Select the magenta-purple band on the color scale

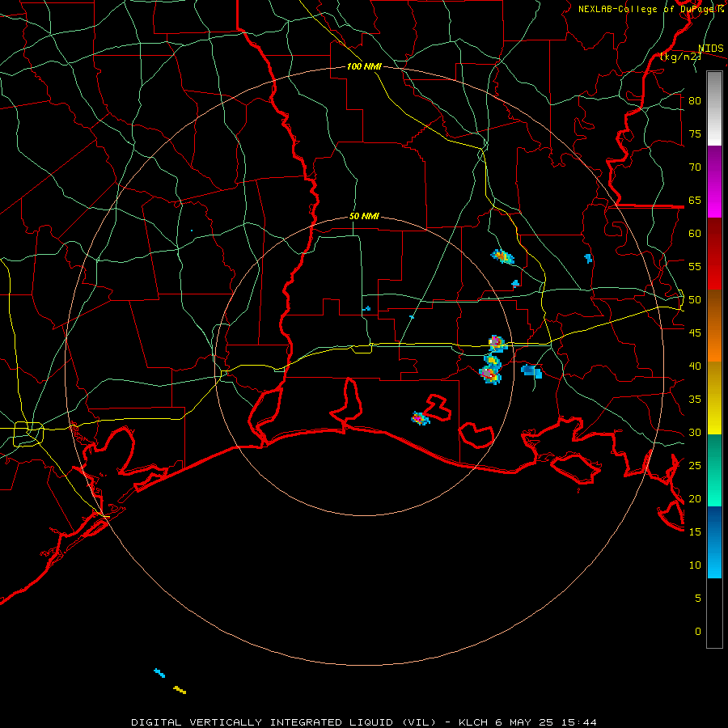714,181
